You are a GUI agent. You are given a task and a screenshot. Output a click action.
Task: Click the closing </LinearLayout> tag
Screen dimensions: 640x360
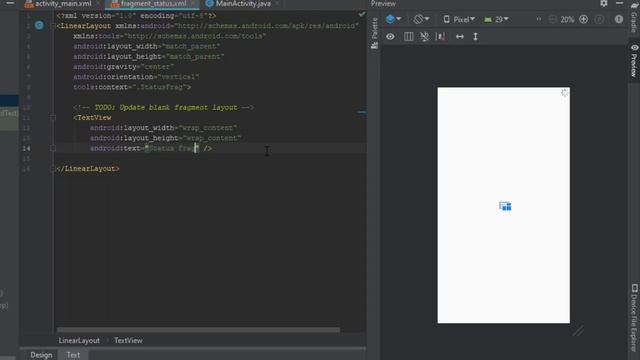88,169
